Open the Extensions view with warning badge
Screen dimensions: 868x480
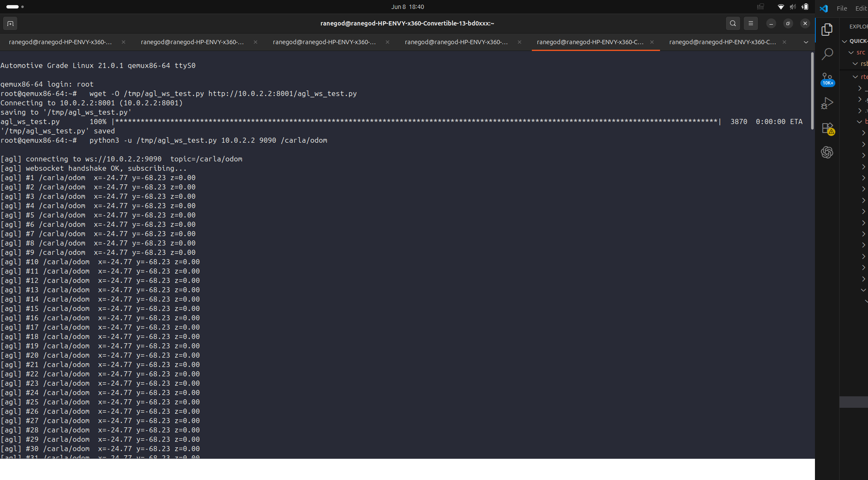[x=827, y=128]
